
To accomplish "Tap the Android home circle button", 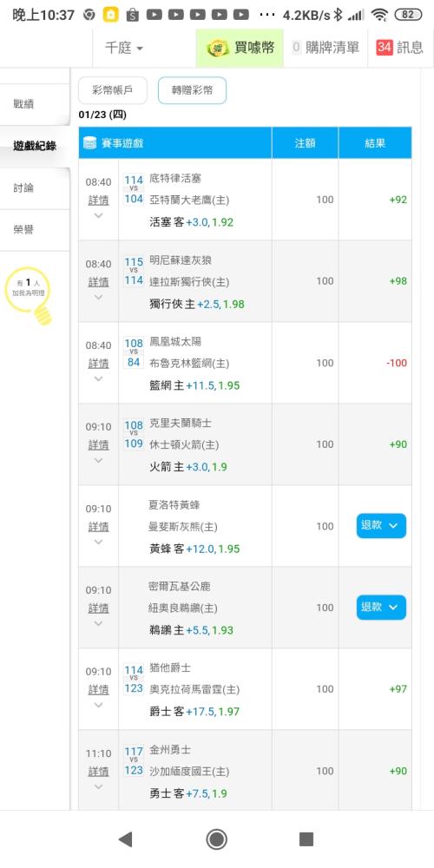I will click(216, 839).
